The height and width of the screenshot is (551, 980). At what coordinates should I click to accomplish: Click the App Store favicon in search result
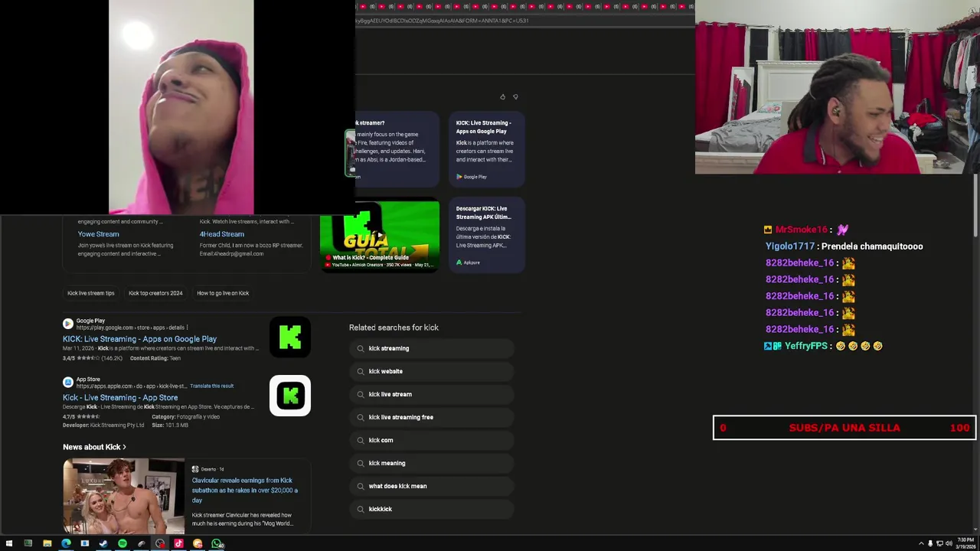click(x=68, y=382)
